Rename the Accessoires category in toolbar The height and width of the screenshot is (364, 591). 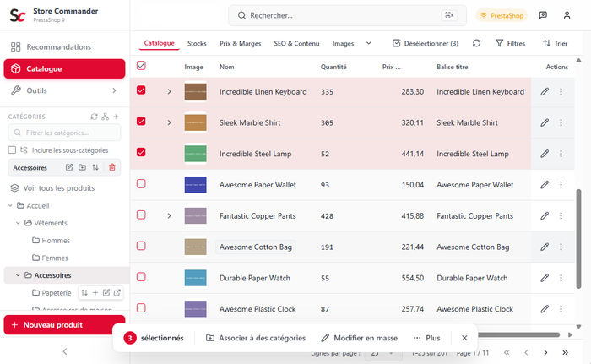pyautogui.click(x=69, y=167)
